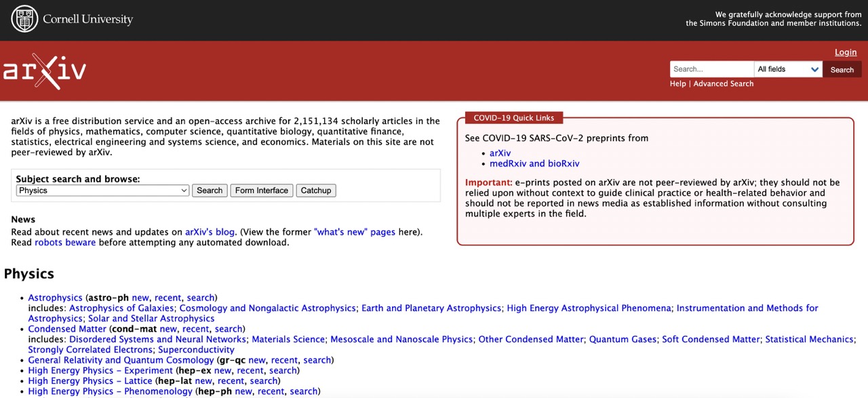
Task: Open the Soft Condensed Matter link
Action: coord(711,339)
